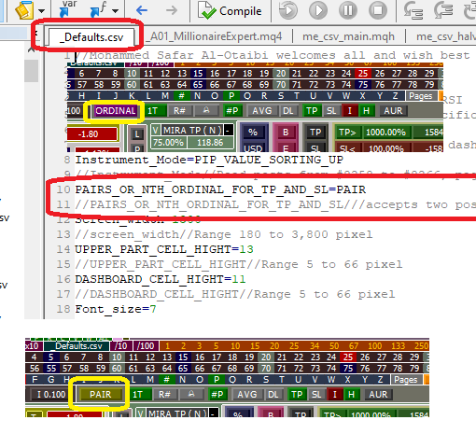Viewport: 476px width, 448px height.
Task: Click Defaults.csv cell in lower dashboard
Action: coord(77,346)
